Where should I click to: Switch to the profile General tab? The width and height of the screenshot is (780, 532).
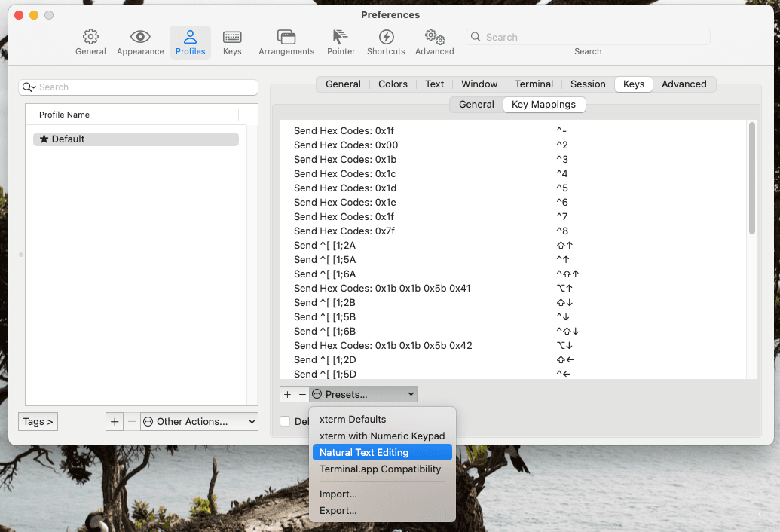(x=343, y=84)
